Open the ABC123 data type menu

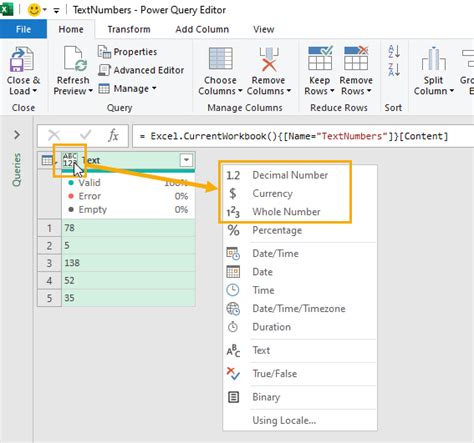(x=70, y=160)
